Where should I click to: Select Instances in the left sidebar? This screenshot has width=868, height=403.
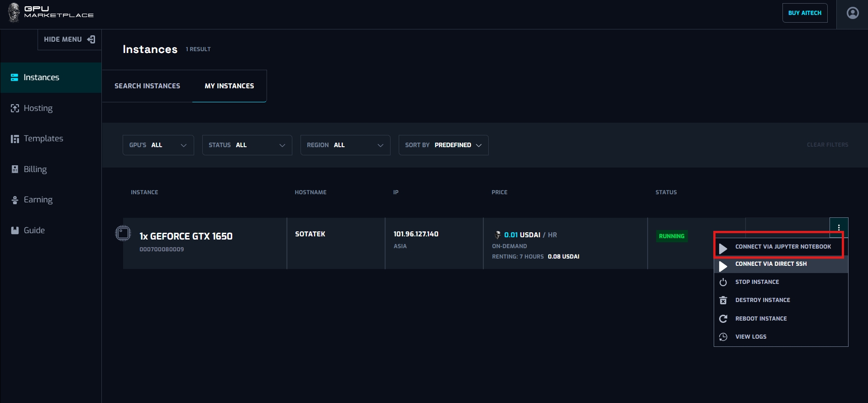[x=41, y=77]
